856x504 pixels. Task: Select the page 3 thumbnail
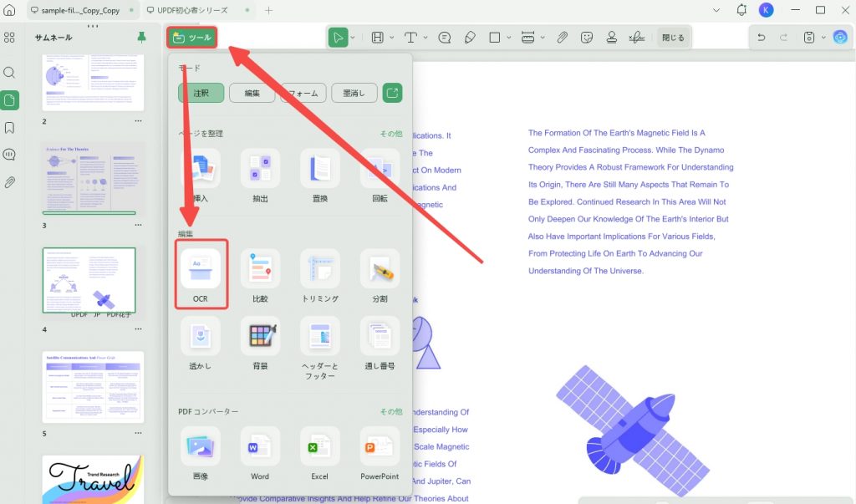93,179
